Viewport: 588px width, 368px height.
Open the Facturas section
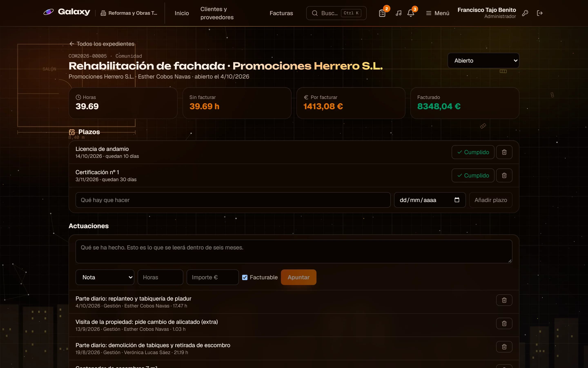click(x=281, y=13)
